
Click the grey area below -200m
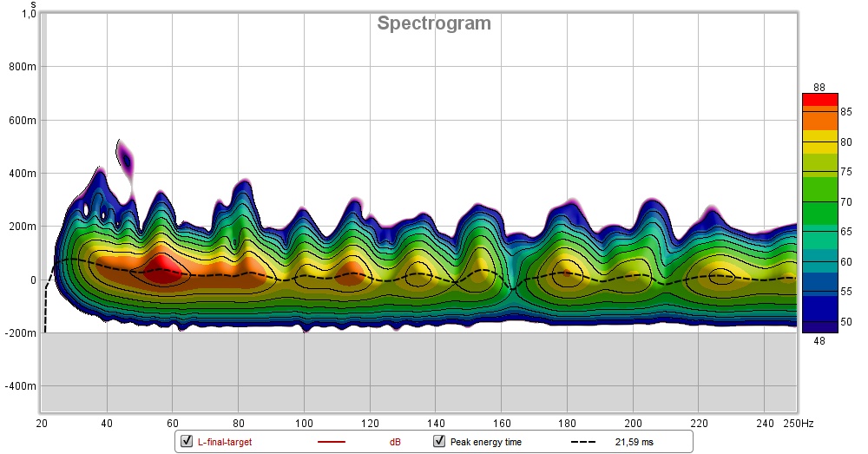[417, 373]
